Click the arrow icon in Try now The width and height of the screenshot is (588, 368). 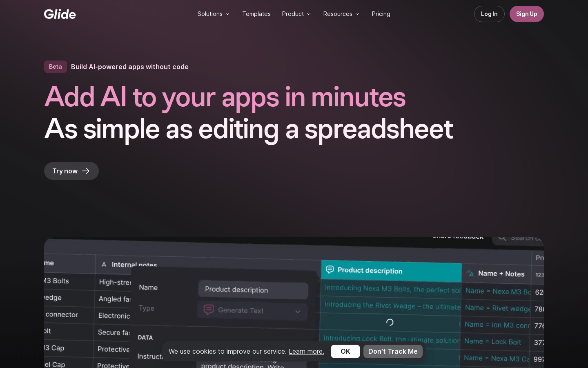(86, 171)
